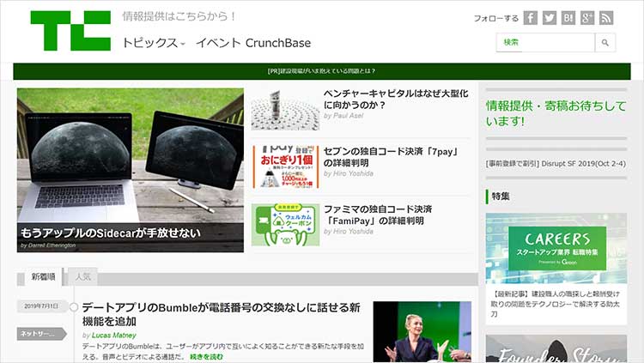Click the 続きを読む read-more link
Screen dimensions: 644x363
point(207,357)
